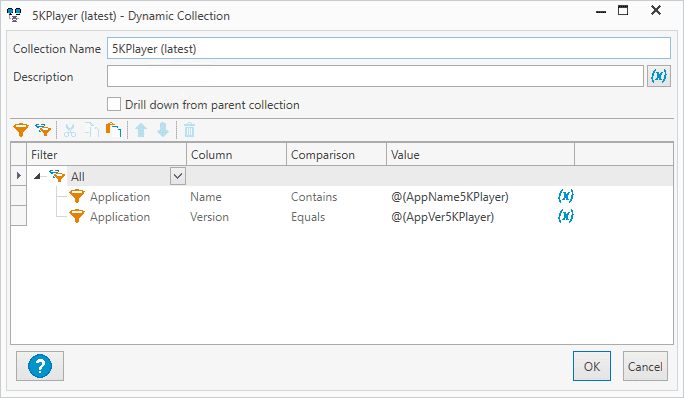Delete filter using the trash icon

[189, 130]
